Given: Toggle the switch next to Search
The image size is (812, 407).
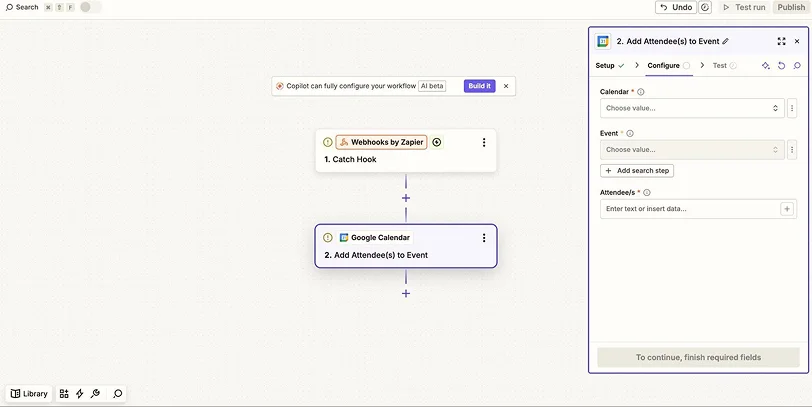Looking at the screenshot, I should [90, 7].
